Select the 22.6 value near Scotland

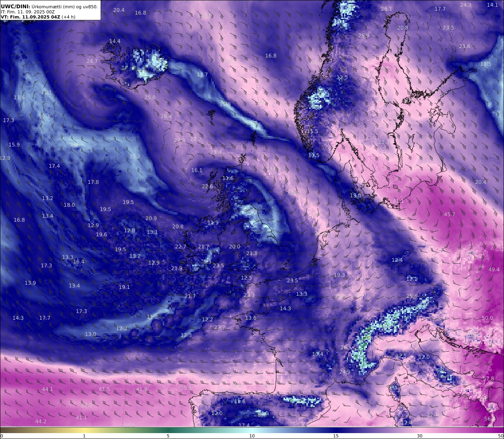pos(208,186)
